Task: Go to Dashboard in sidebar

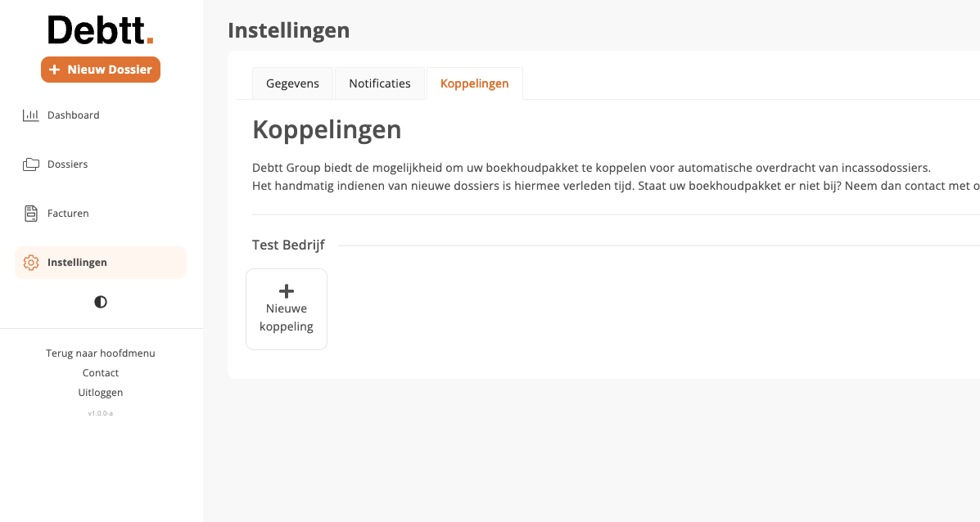Action: point(73,115)
